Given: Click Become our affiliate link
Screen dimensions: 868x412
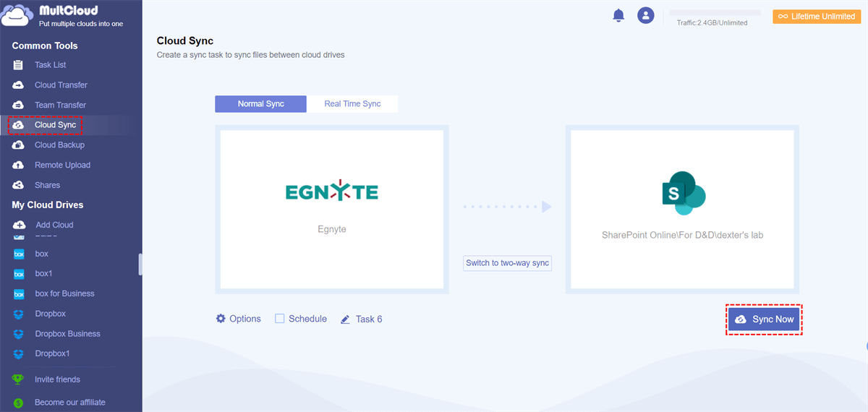Looking at the screenshot, I should (70, 403).
